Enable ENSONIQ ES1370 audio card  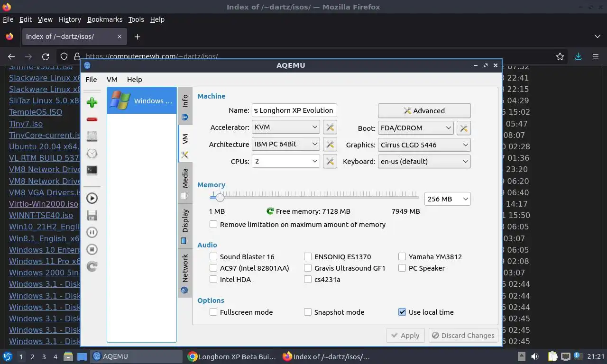coord(308,256)
